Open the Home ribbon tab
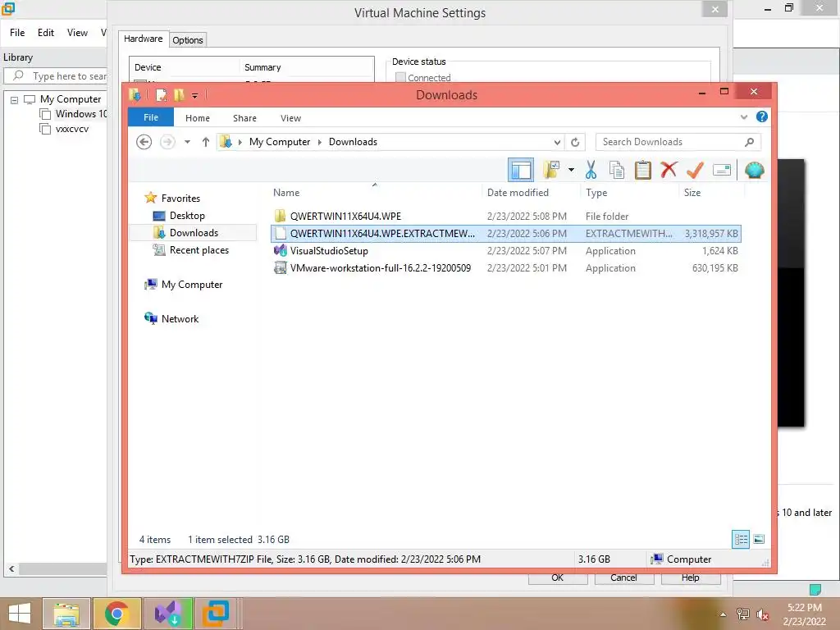This screenshot has width=840, height=630. coord(197,118)
